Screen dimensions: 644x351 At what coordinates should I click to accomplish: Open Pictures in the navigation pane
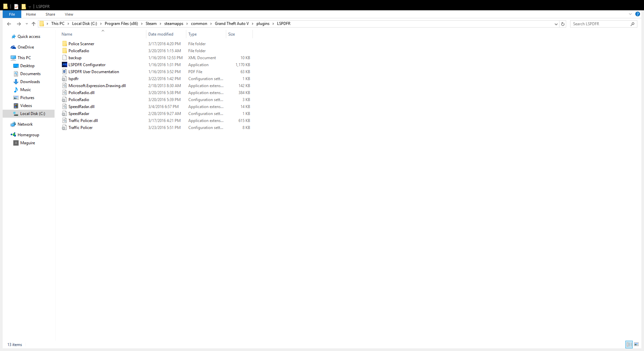[27, 98]
